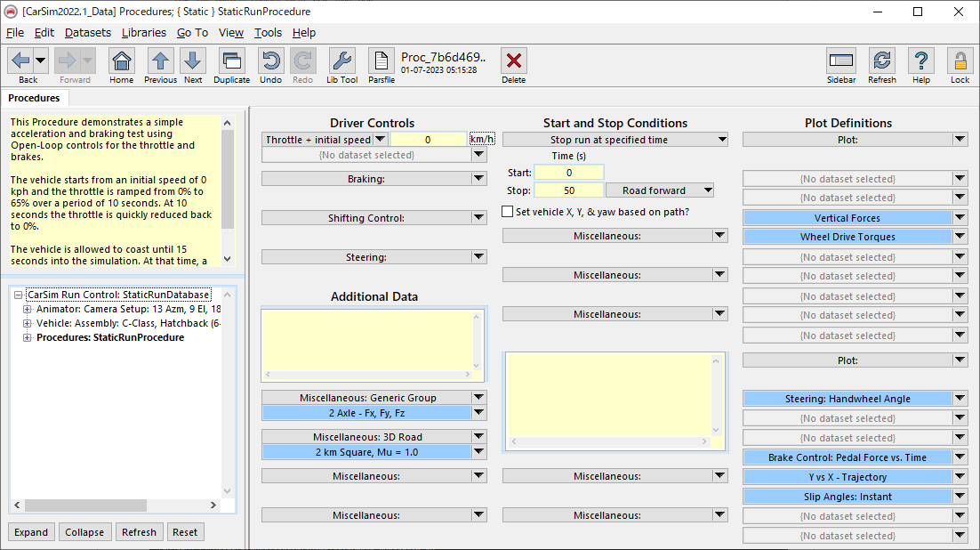Collapse CarSim Run Control root node
This screenshot has height=550, width=980.
(18, 295)
